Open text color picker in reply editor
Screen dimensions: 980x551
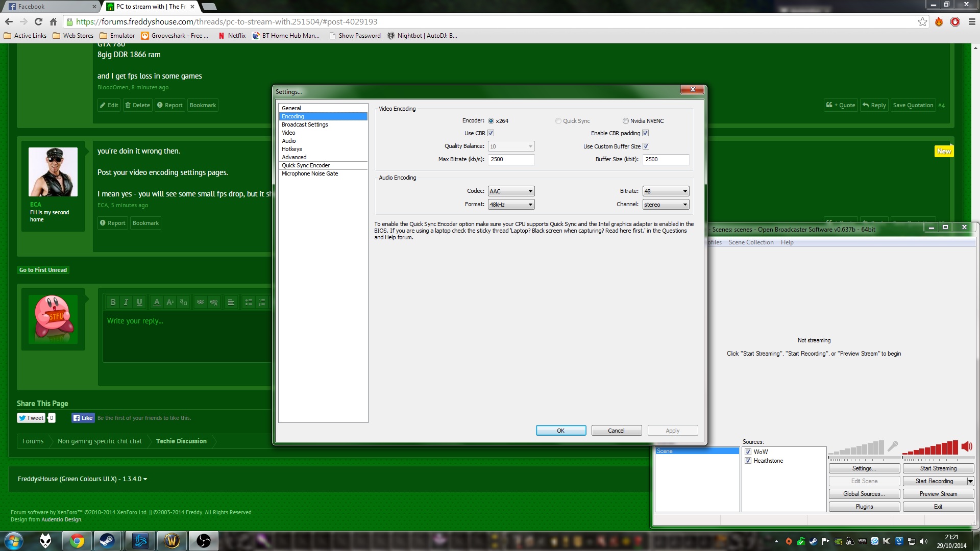coord(157,302)
